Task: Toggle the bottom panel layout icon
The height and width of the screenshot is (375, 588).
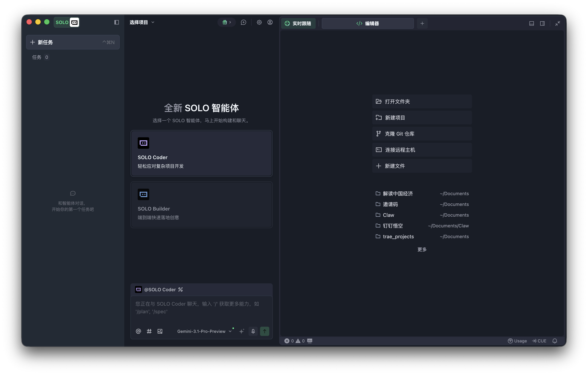Action: [531, 23]
